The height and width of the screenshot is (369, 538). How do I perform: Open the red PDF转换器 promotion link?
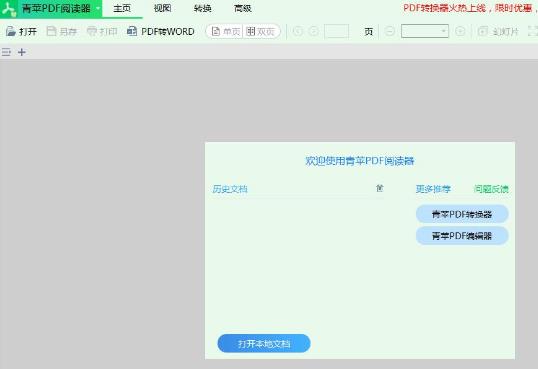pos(470,8)
